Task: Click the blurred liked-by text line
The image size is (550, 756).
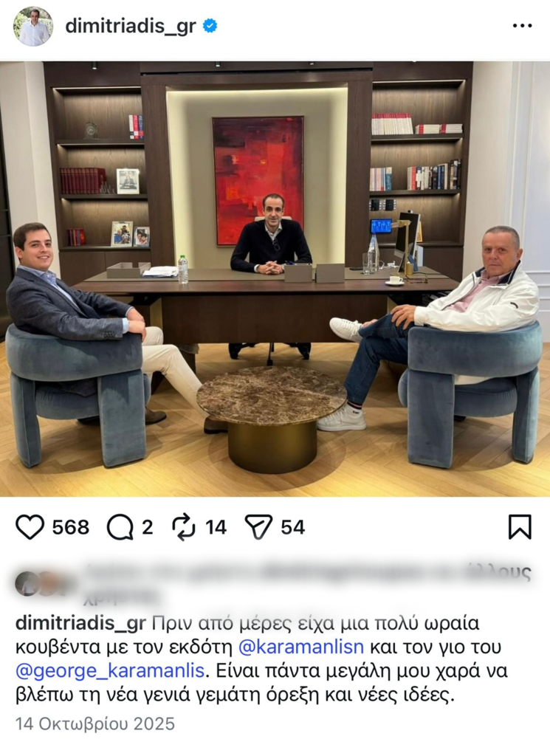Action: click(308, 583)
